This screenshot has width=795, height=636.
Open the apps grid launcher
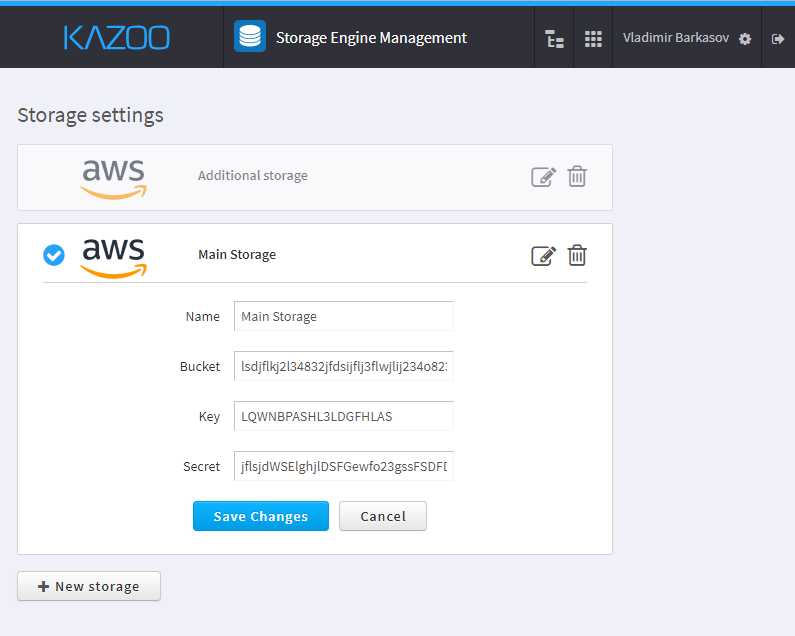(593, 39)
